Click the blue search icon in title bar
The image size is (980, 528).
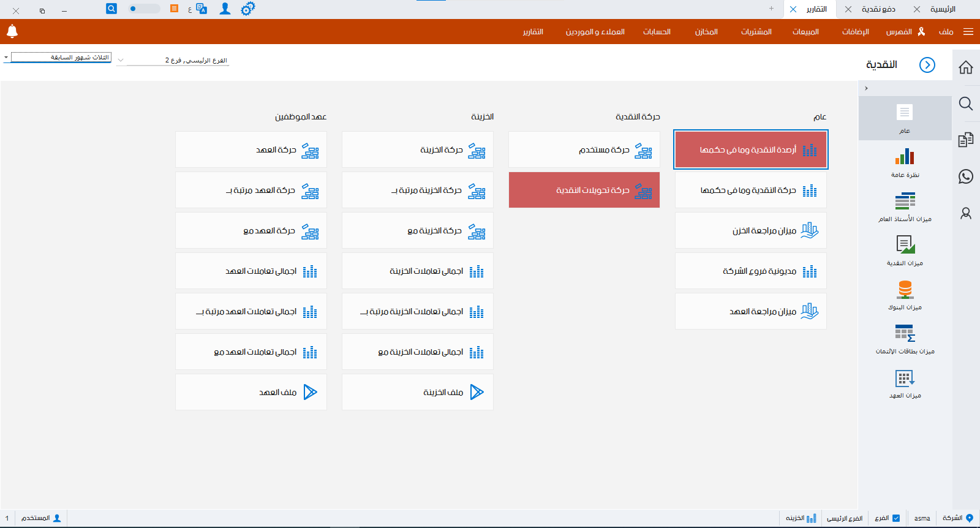pos(111,9)
